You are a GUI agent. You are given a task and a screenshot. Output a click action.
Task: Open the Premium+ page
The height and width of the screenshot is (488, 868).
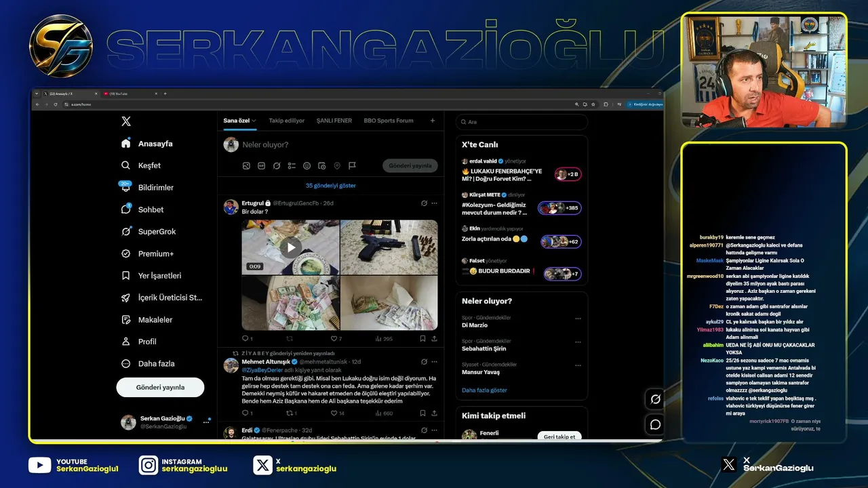point(147,253)
